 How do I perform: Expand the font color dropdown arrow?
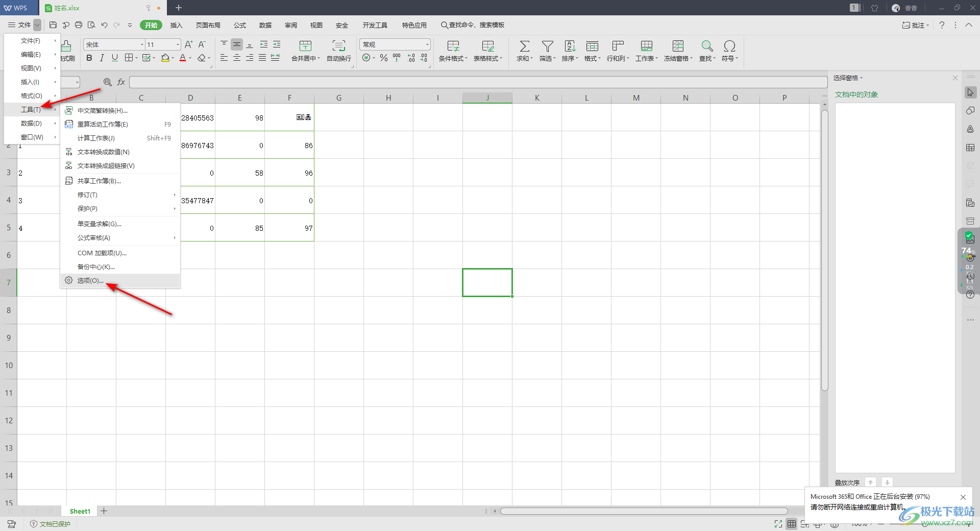click(190, 58)
